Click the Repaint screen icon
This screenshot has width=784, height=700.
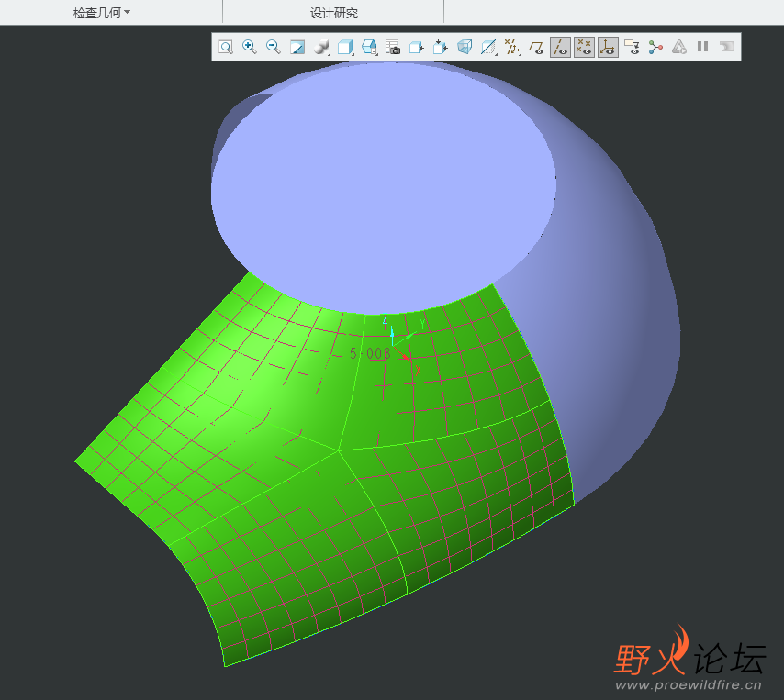pos(297,48)
